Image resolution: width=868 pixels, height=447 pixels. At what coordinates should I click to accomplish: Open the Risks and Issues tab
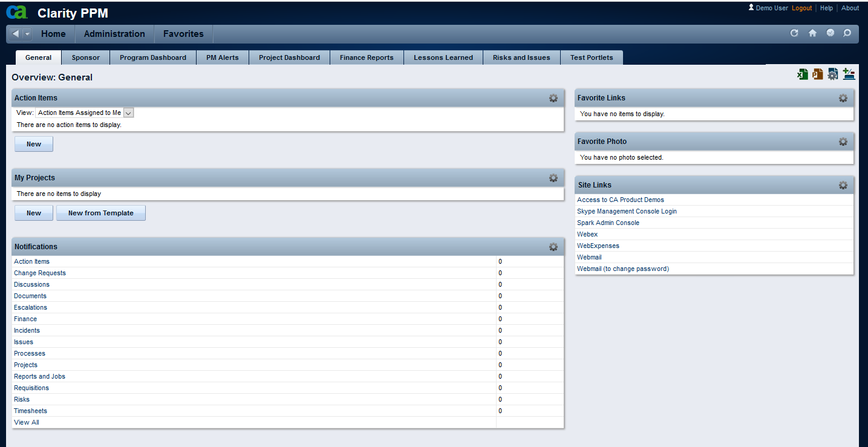521,57
